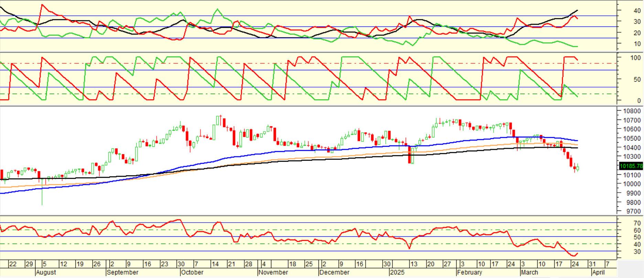Select the 9700 price axis label
The height and width of the screenshot is (278, 644).
click(633, 212)
